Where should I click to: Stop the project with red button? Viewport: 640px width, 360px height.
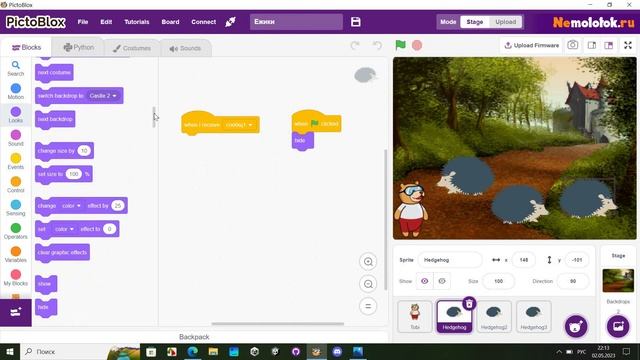point(417,45)
